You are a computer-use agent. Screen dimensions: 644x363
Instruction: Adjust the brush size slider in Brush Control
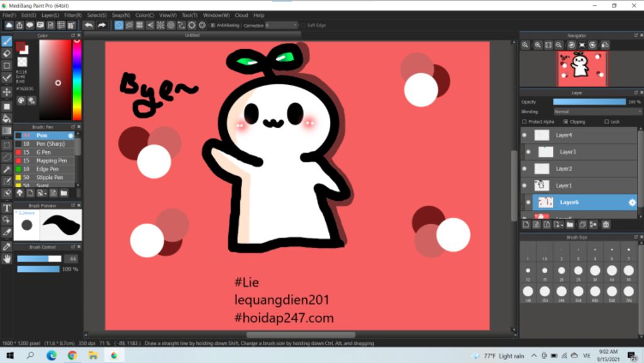39,259
